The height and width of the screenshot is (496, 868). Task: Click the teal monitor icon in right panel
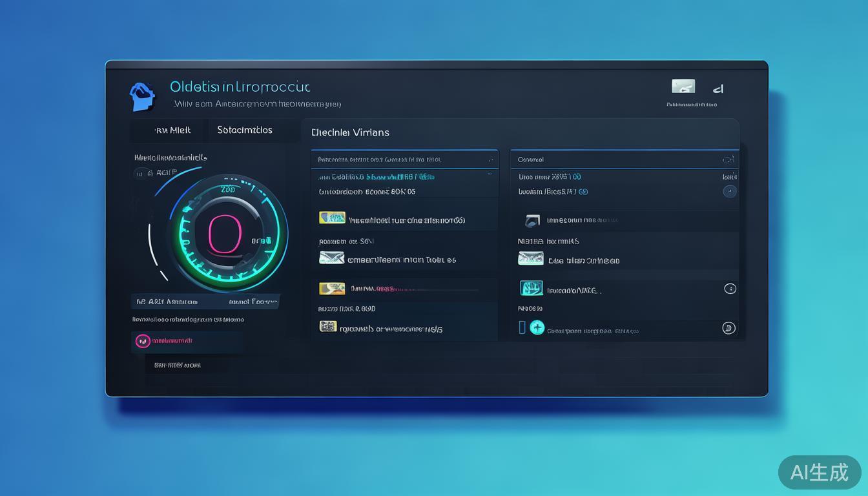click(x=531, y=288)
